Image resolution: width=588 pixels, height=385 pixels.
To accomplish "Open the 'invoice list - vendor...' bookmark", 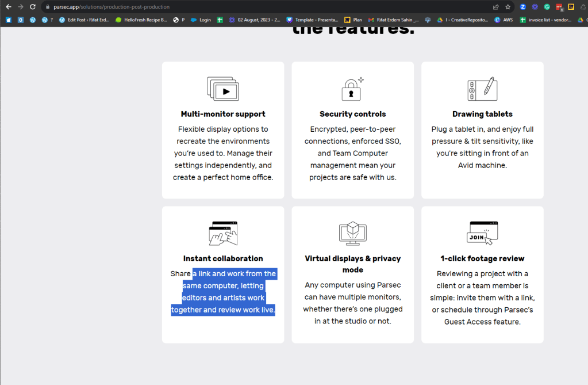I will (x=545, y=20).
